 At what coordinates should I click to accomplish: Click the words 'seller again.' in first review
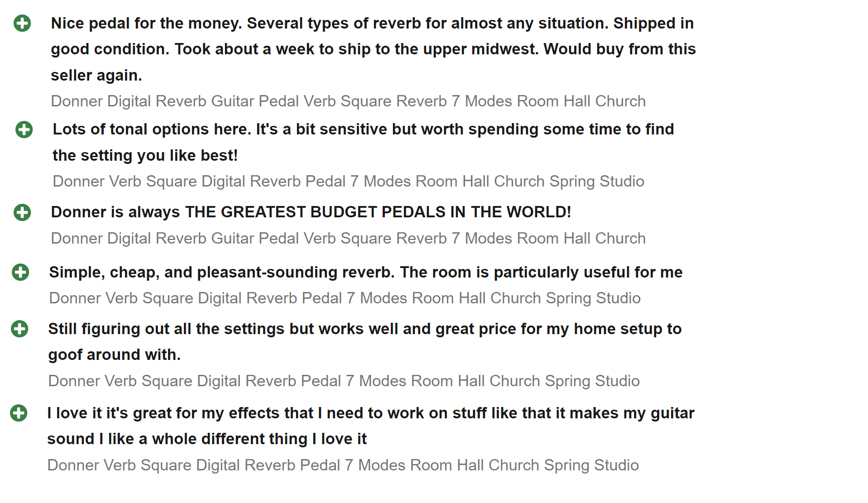96,75
